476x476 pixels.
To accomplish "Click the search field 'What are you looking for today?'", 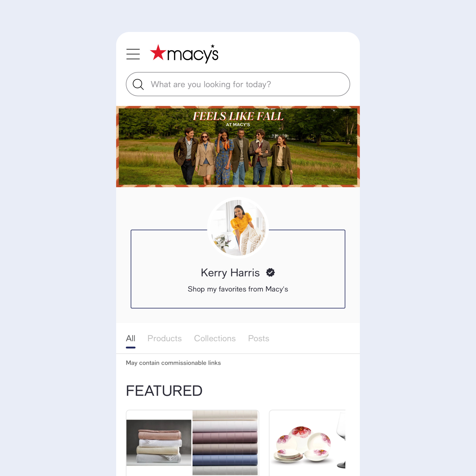I will click(238, 84).
